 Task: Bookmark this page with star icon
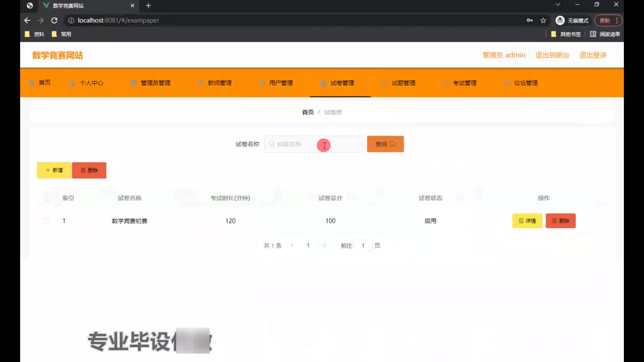[x=543, y=20]
